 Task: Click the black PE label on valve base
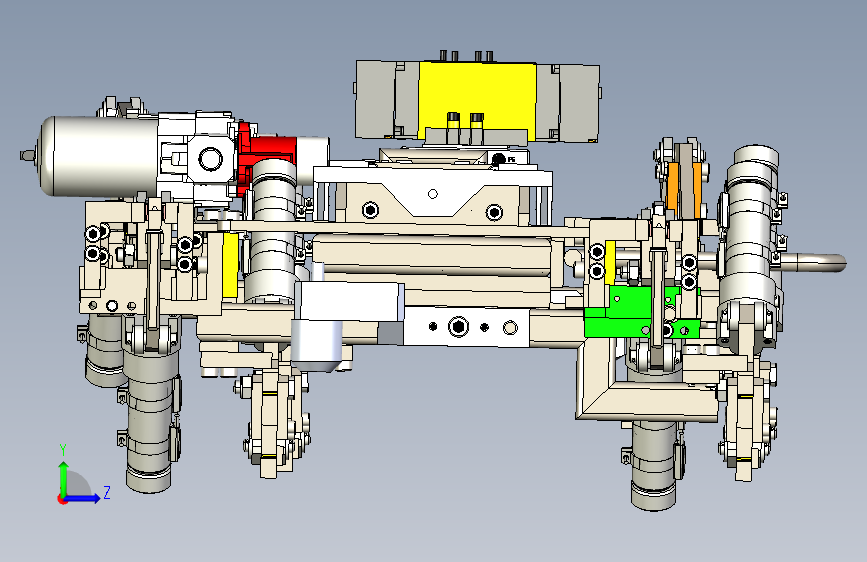(511, 159)
